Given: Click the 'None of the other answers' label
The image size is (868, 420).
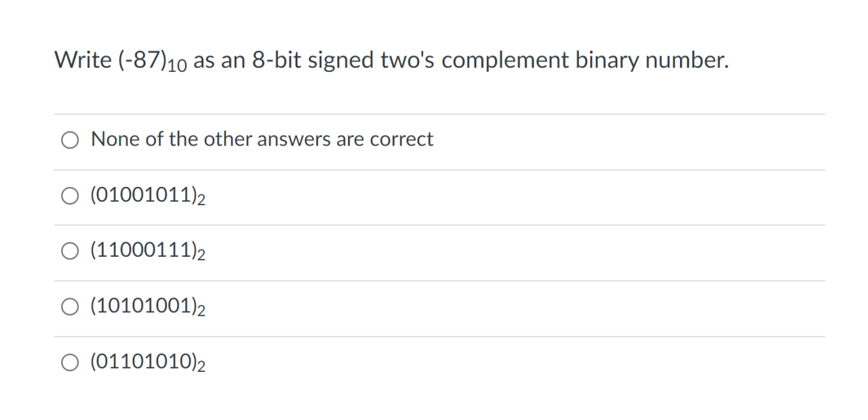Looking at the screenshot, I should pos(262,139).
